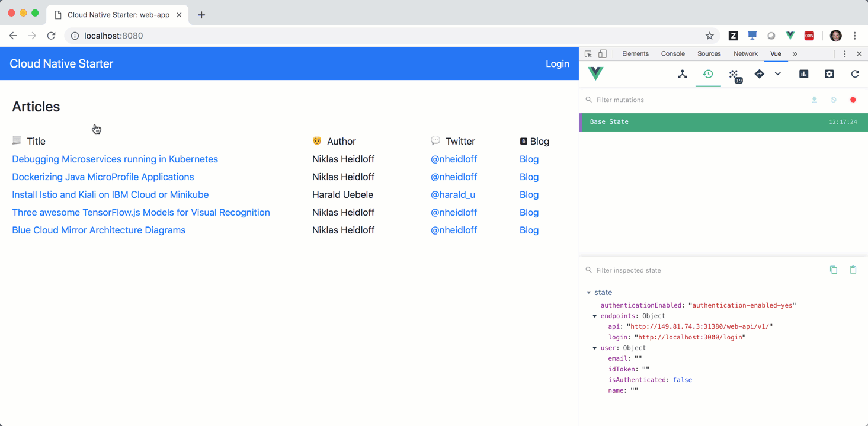The height and width of the screenshot is (426, 868).
Task: Copy the inspected state to clipboard
Action: [834, 270]
